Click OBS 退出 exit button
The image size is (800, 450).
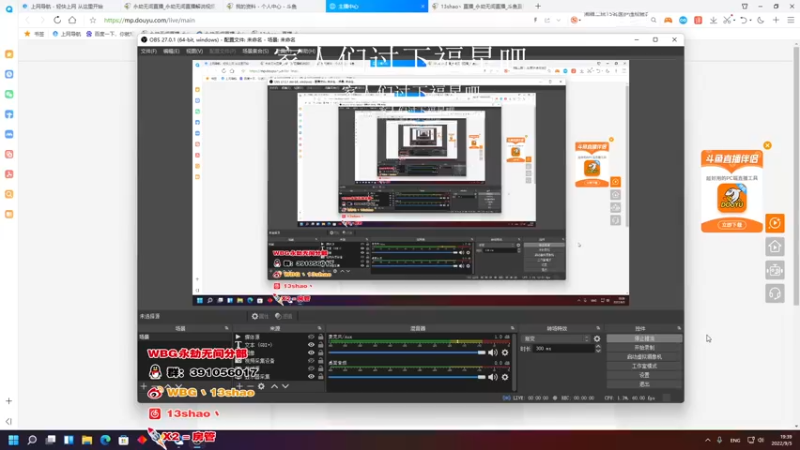coord(644,384)
